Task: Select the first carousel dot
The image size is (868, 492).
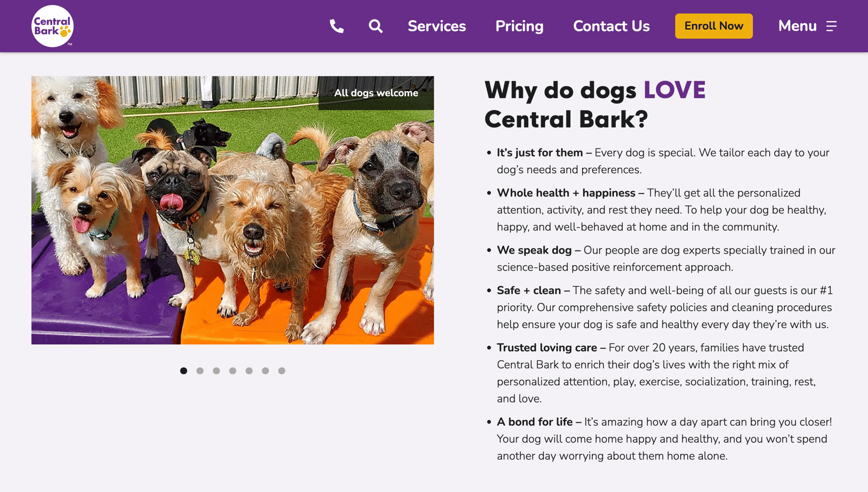Action: point(184,370)
